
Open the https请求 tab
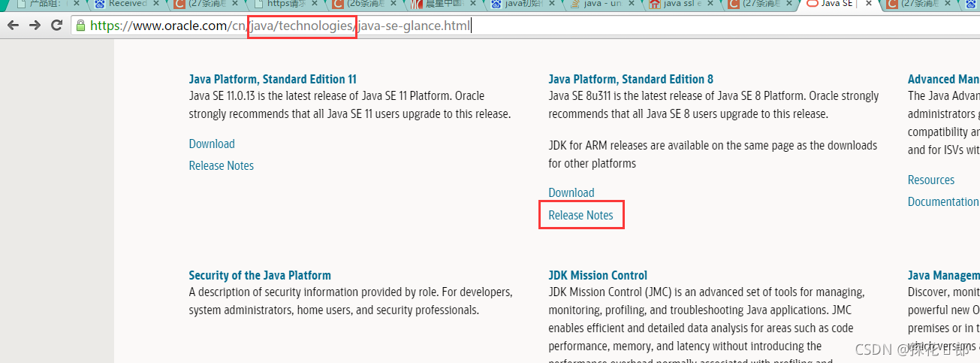coord(283,4)
